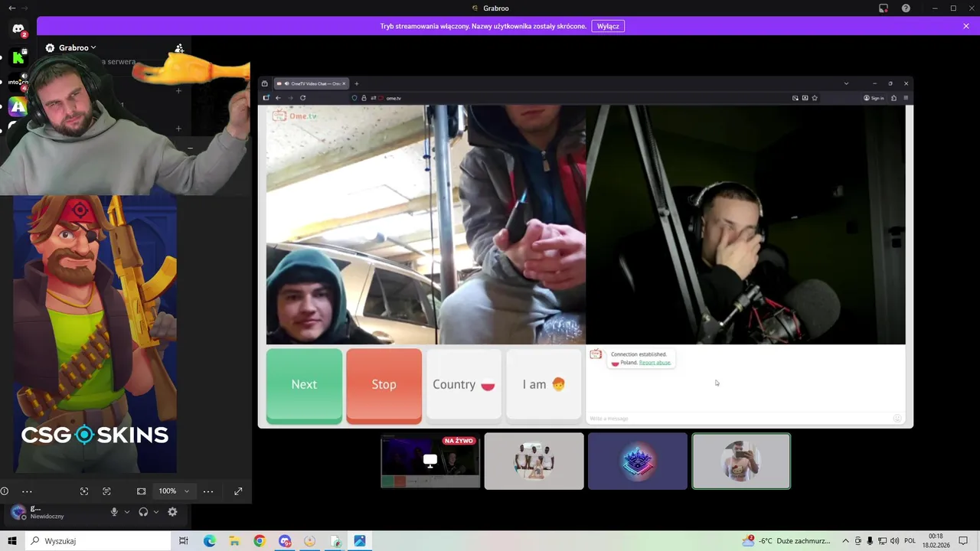The image size is (980, 551).
Task: Open image info icon in viewer toolbar
Action: 5,491
